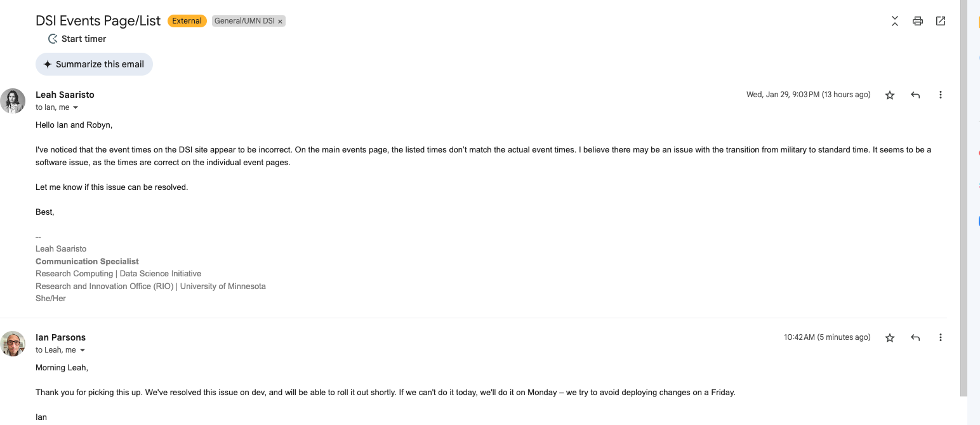This screenshot has width=980, height=425.
Task: Click the Start timer button
Action: (x=77, y=39)
